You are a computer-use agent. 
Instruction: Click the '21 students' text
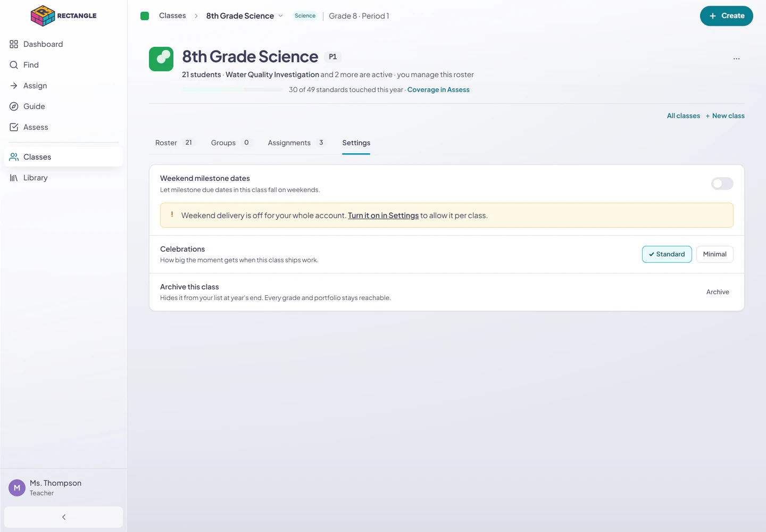pos(201,75)
